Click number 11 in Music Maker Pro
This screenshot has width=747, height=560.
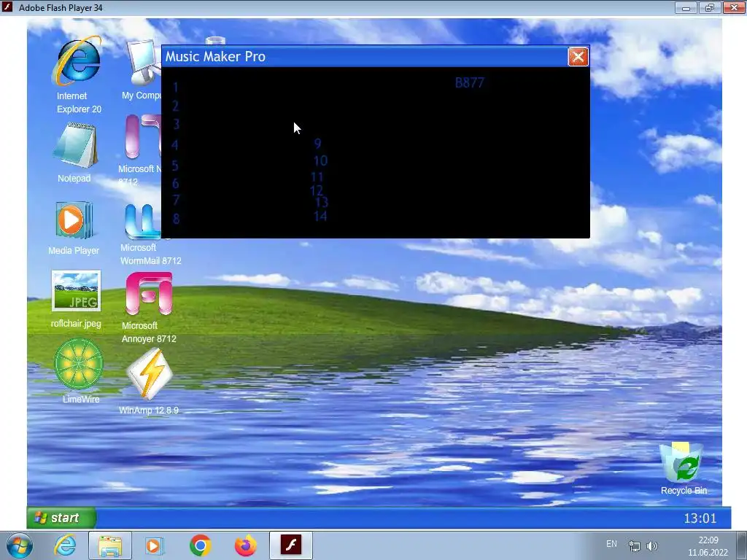tap(317, 177)
